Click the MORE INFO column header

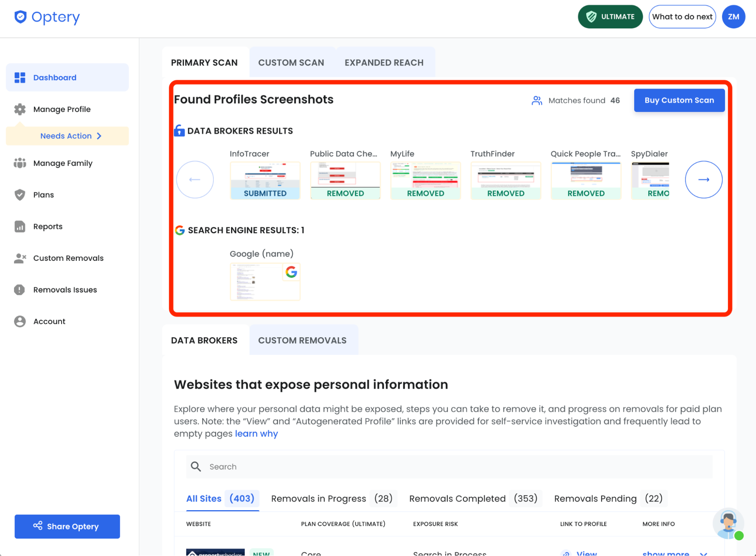(658, 524)
